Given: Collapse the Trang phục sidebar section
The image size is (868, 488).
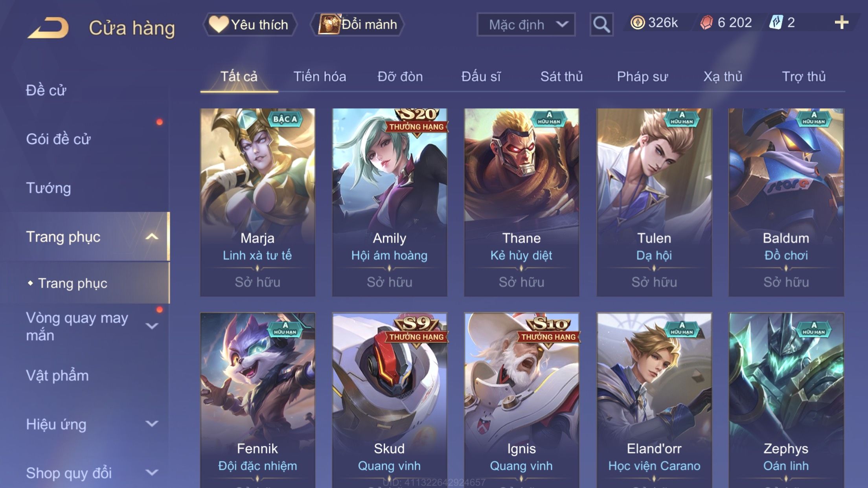Looking at the screenshot, I should tap(152, 237).
